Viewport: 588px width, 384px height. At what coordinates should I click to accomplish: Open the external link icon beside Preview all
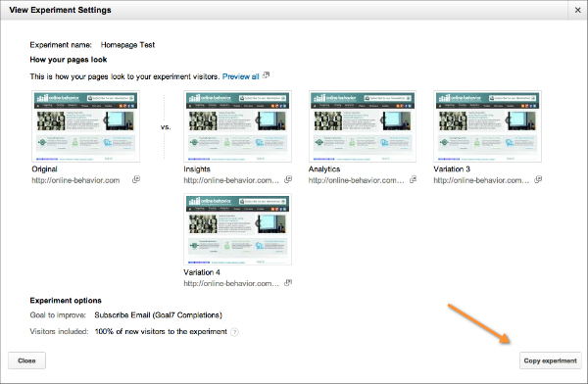(266, 75)
